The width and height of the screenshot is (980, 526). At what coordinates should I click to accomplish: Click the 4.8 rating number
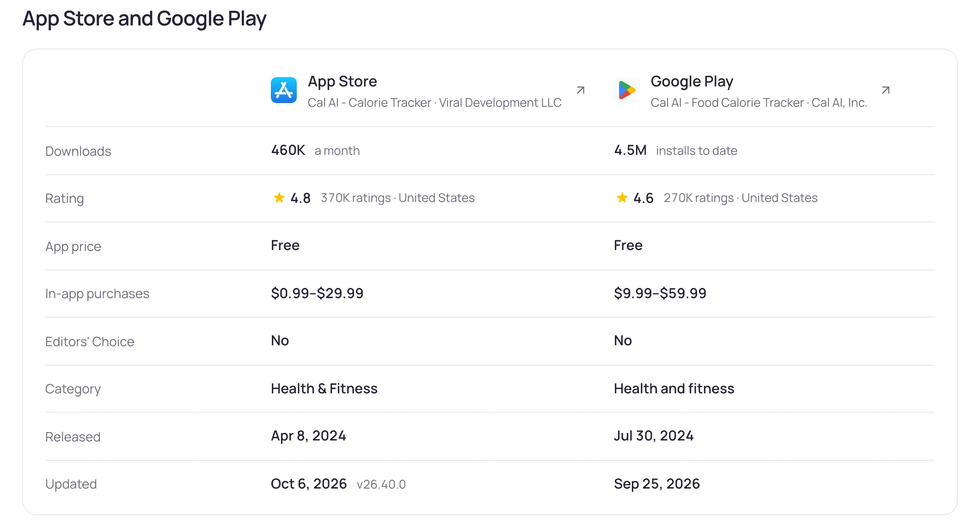click(x=300, y=198)
